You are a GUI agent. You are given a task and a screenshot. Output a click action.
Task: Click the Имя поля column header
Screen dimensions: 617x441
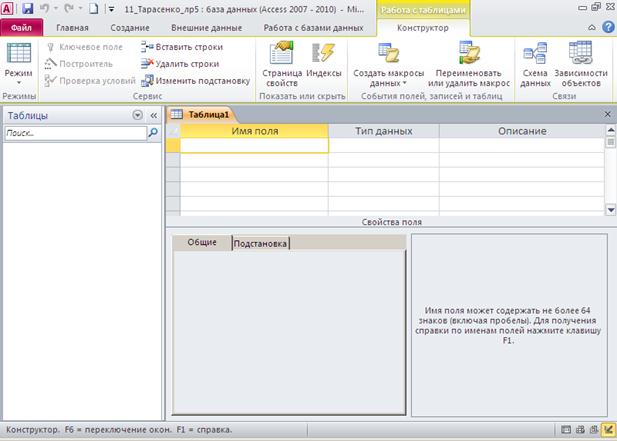click(254, 131)
